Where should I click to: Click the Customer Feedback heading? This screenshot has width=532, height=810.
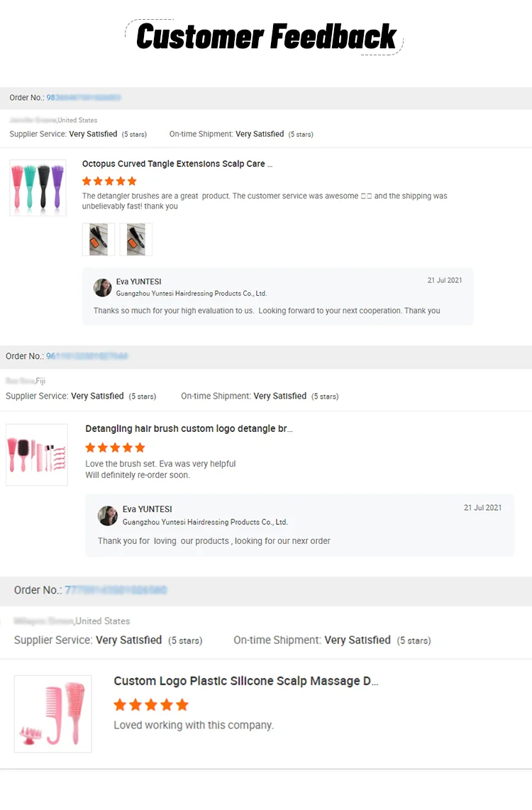point(266,37)
